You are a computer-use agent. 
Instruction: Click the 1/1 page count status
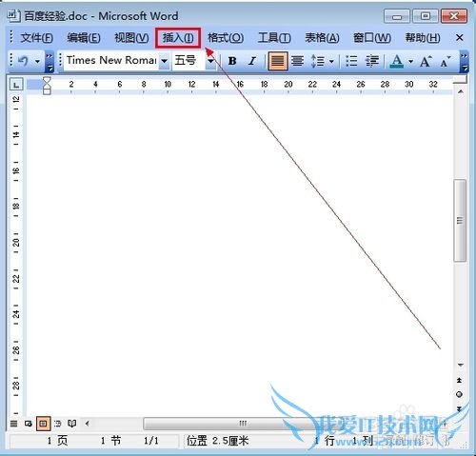[x=150, y=441]
